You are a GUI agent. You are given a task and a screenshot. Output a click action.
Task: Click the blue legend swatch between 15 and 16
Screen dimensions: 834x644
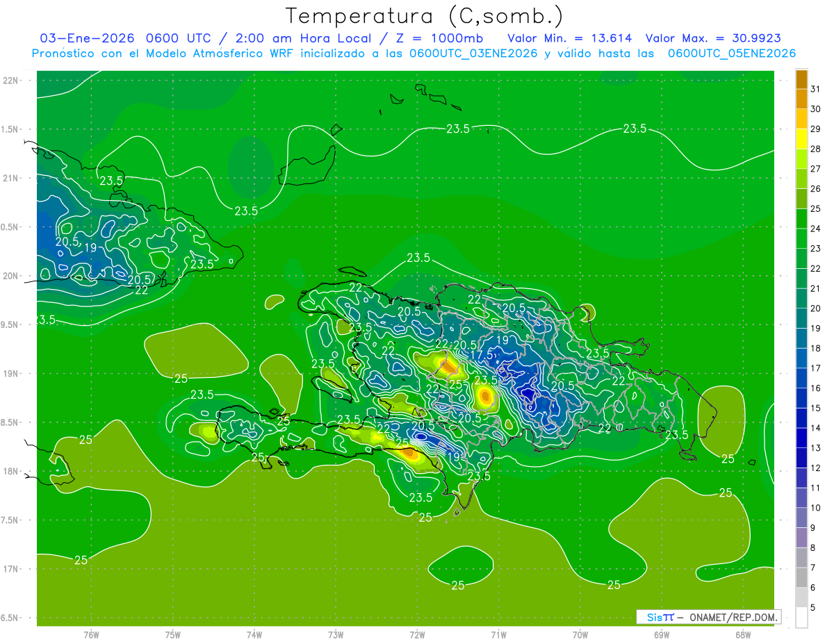801,399
